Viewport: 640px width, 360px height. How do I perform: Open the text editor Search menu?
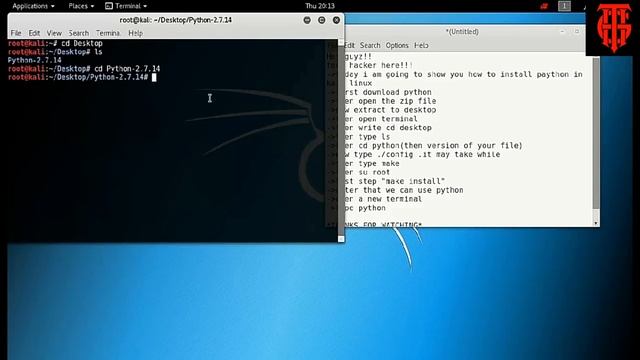(x=370, y=45)
